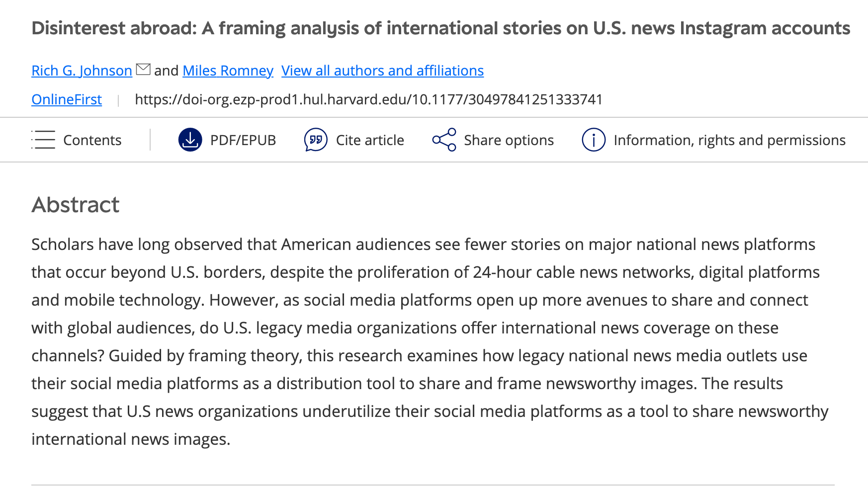Viewport: 868px width, 489px height.
Task: Click the Contents list icon
Action: 43,140
